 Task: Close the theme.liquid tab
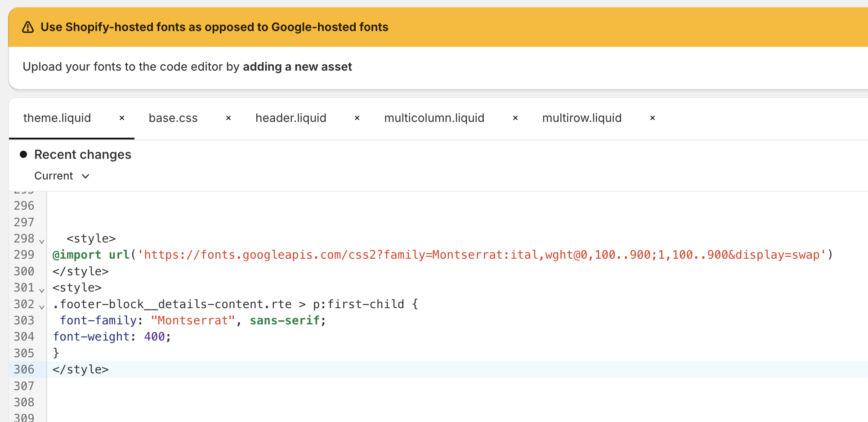pyautogui.click(x=122, y=118)
